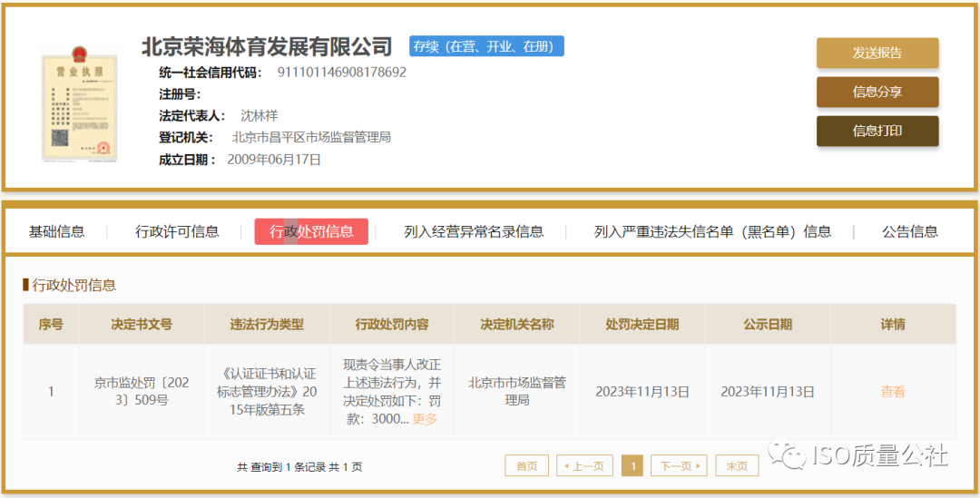The width and height of the screenshot is (980, 498).
Task: Open the 列入经营异常名录信息 tab
Action: pos(474,232)
